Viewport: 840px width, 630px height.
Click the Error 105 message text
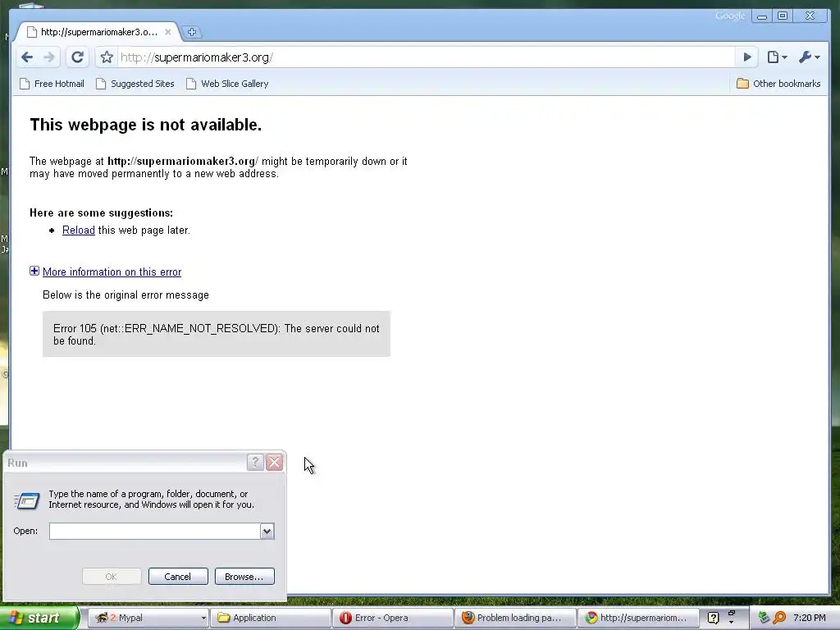[x=216, y=335]
